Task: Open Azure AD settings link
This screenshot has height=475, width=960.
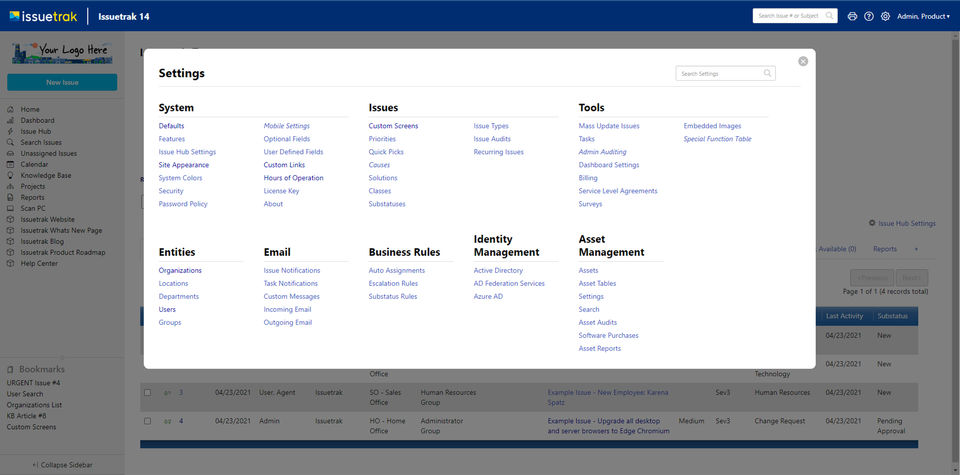Action: 489,296
